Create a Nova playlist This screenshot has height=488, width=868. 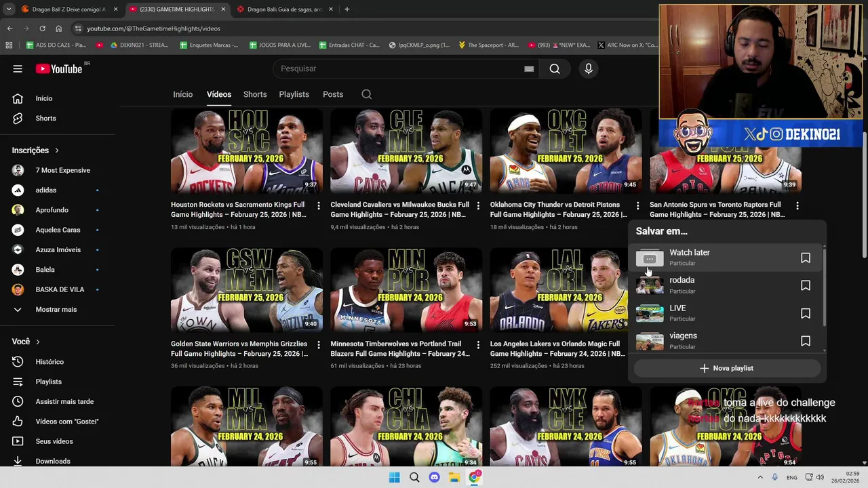(726, 368)
